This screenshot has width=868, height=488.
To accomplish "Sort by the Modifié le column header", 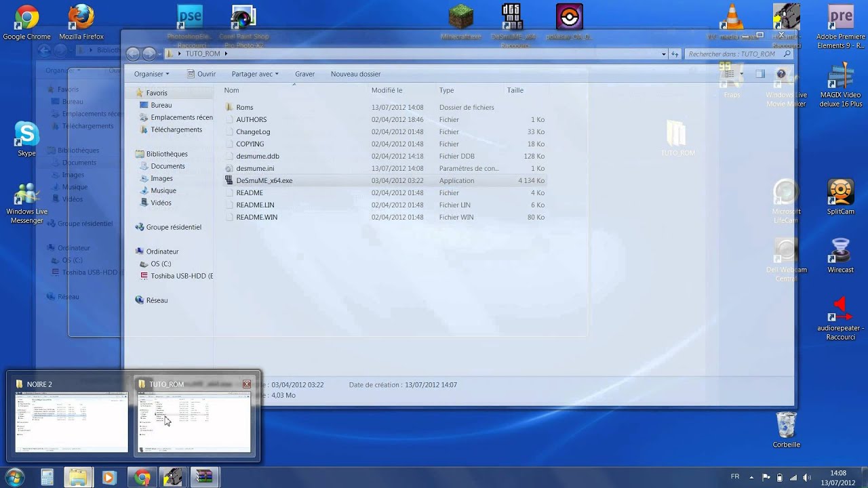I will 387,90.
